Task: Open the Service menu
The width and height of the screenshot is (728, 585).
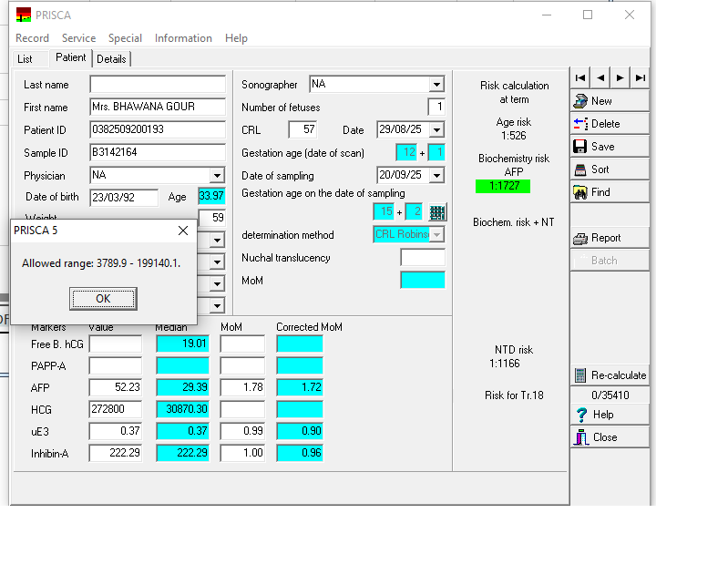Action: click(x=78, y=38)
